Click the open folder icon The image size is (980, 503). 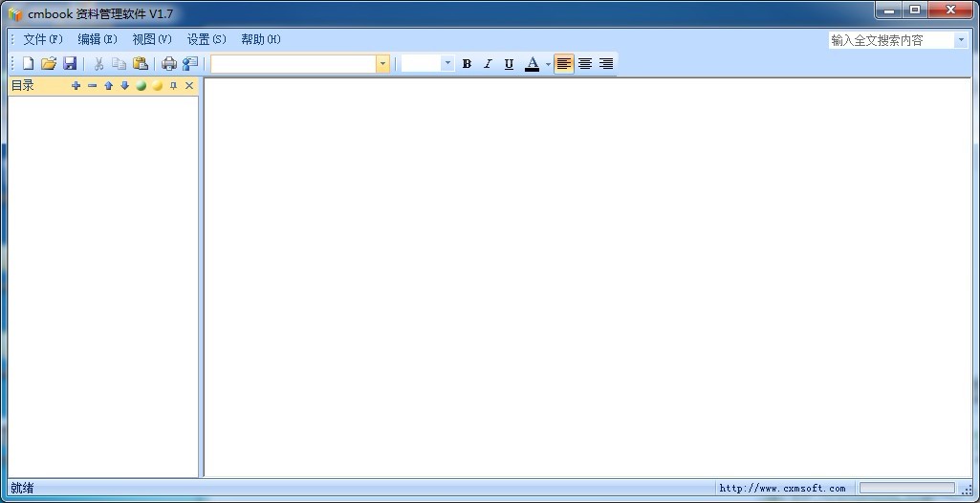coord(49,64)
